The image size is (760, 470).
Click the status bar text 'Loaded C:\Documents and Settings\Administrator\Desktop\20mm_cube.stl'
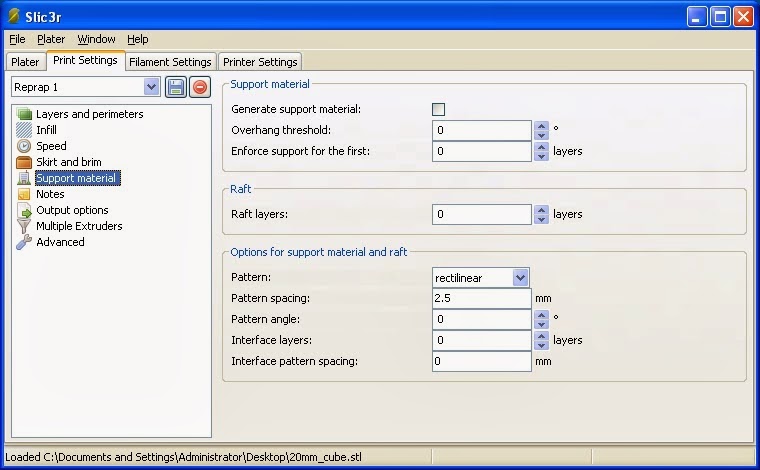183,457
